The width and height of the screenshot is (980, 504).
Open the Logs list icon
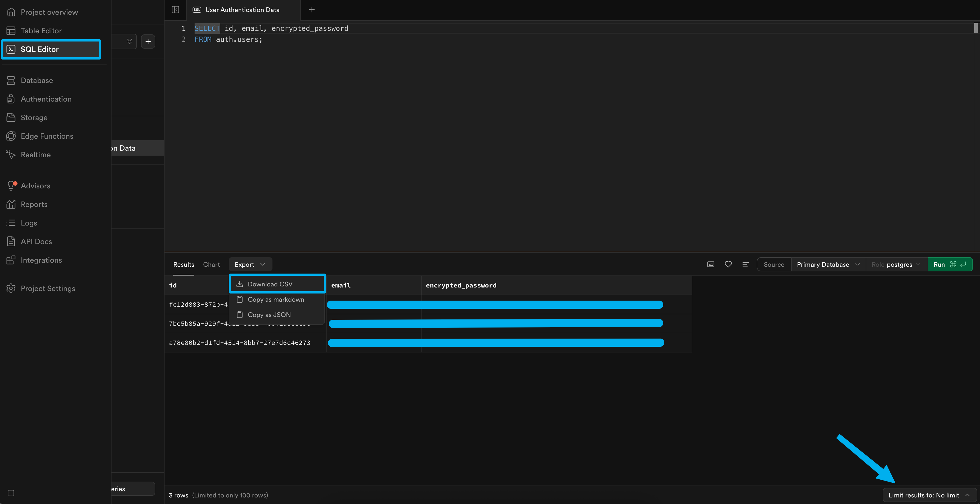click(11, 223)
